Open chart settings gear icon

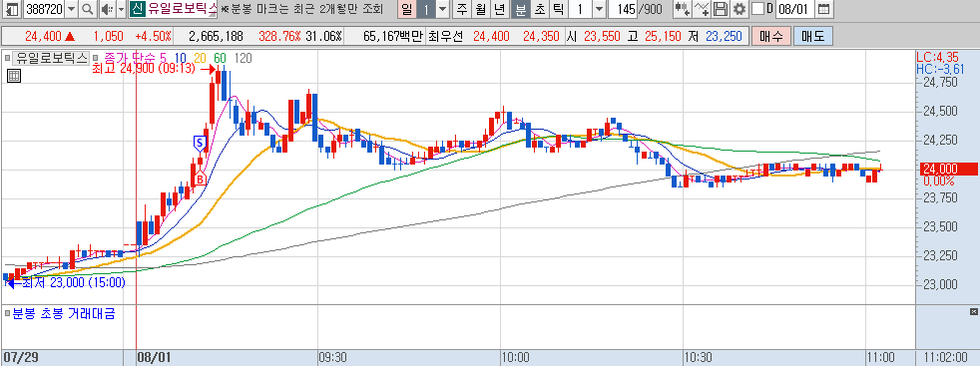click(x=739, y=9)
